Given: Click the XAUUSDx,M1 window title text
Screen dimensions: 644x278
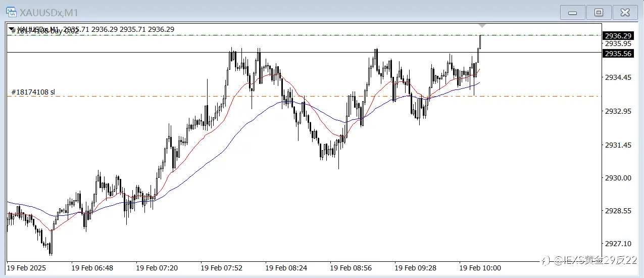Looking at the screenshot, I should 49,13.
